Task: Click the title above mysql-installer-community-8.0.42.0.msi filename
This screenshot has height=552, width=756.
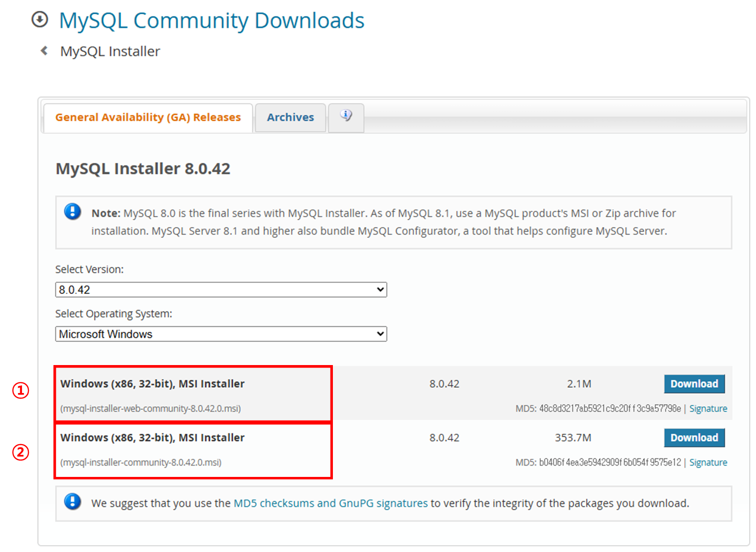Action: point(152,438)
